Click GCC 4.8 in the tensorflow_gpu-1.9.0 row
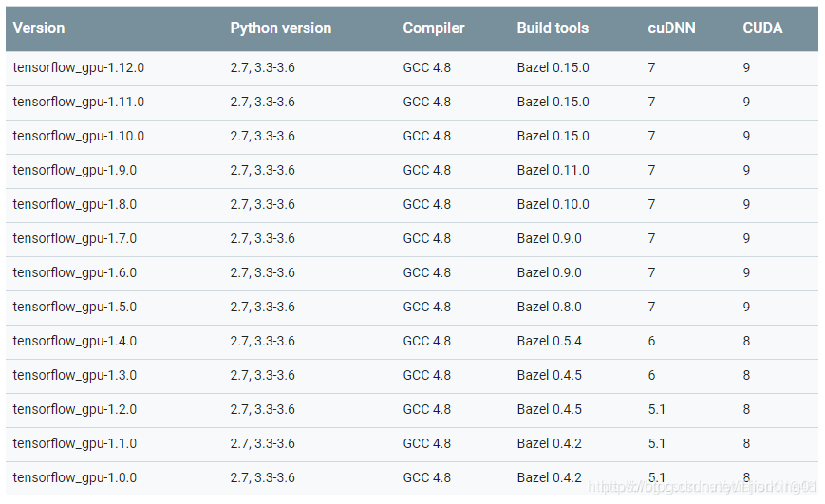 point(426,171)
